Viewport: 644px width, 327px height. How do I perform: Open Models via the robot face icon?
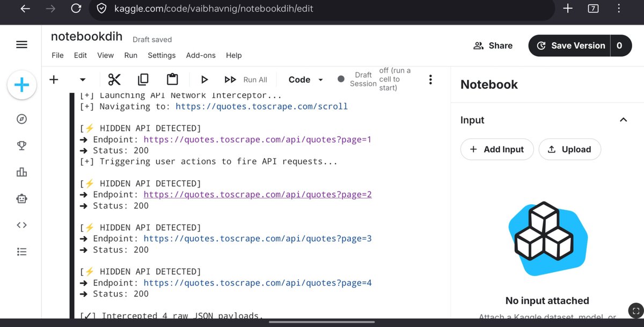coord(21,198)
